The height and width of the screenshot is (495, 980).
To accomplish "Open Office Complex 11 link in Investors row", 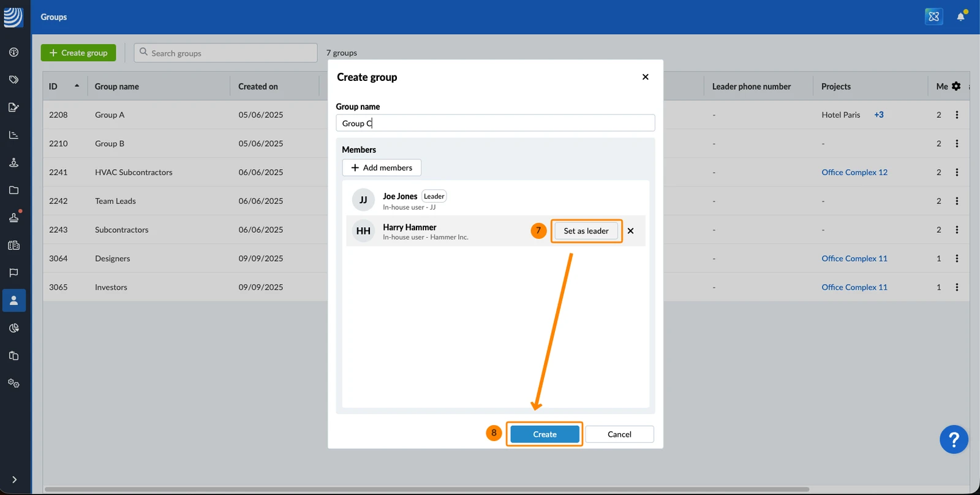I will pos(854,287).
